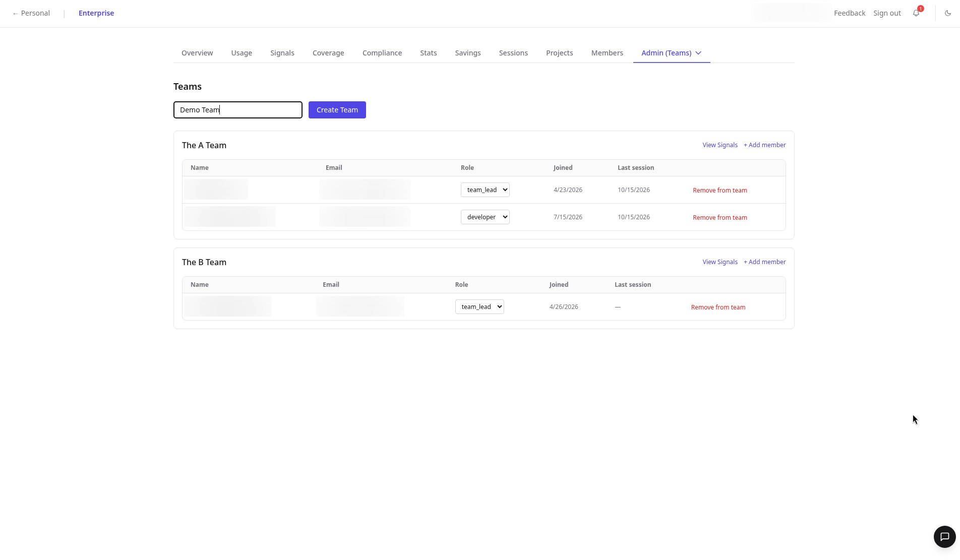960x560 pixels.
Task: Click The B Team heading
Action: [204, 262]
